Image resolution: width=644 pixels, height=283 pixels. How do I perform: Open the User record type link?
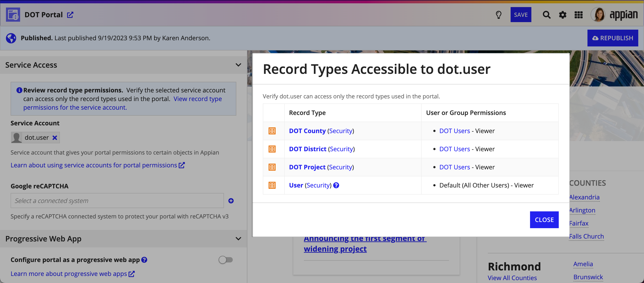[296, 185]
